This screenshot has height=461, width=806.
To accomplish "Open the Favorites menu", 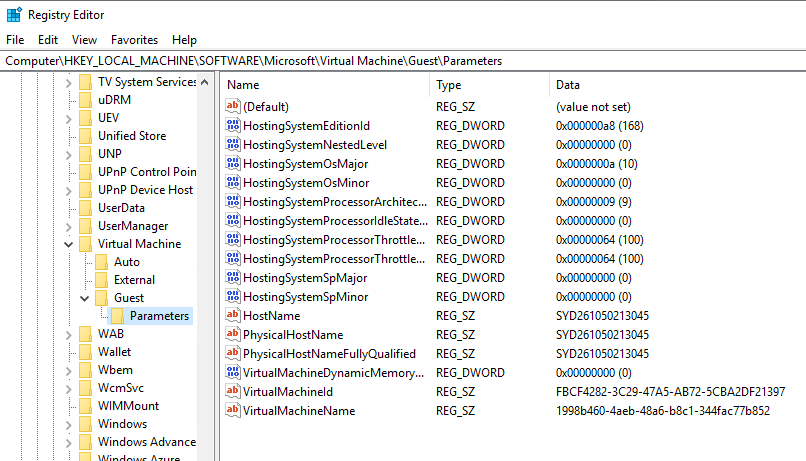I will pos(134,40).
